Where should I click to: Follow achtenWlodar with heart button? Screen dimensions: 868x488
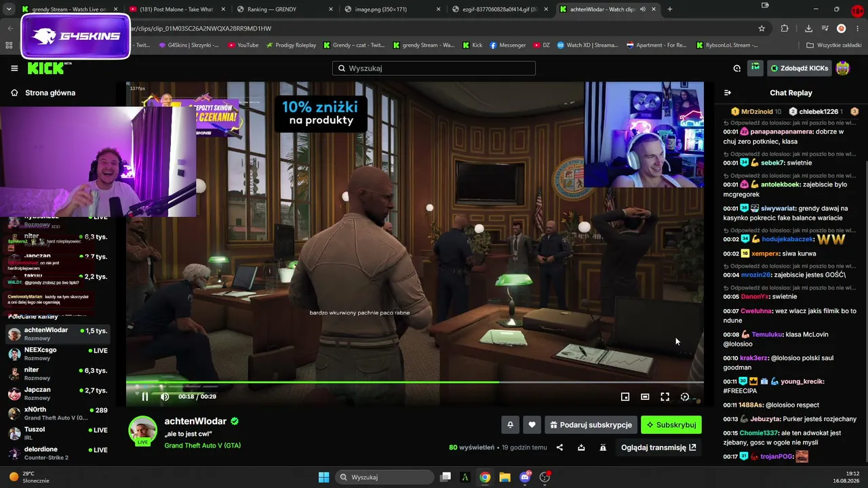click(532, 425)
